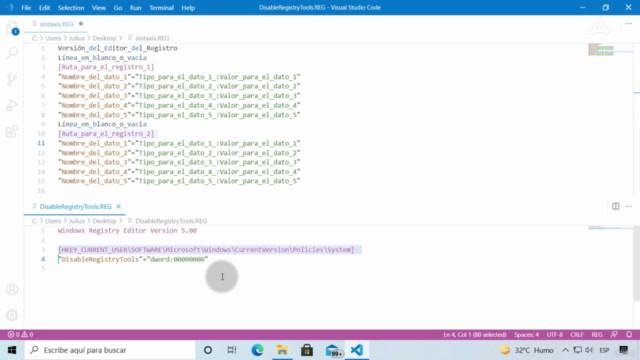This screenshot has width=640, height=360.
Task: Open Mail app from taskbar
Action: (333, 350)
